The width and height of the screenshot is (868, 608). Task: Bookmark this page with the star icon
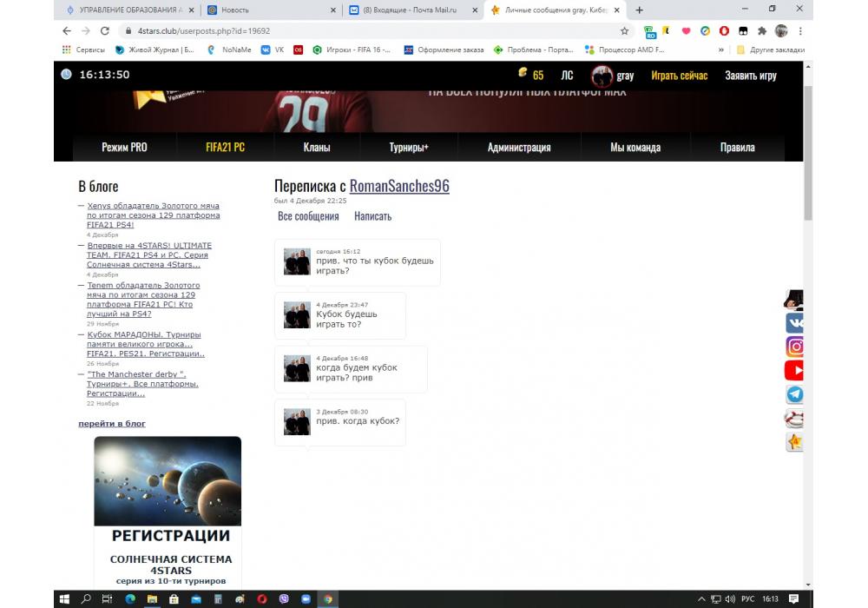(x=624, y=30)
